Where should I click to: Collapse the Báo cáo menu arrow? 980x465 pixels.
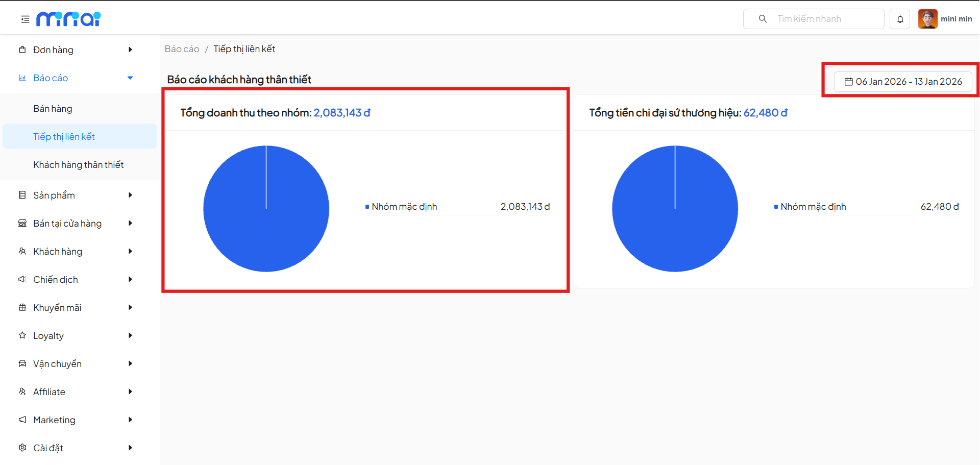pyautogui.click(x=130, y=78)
